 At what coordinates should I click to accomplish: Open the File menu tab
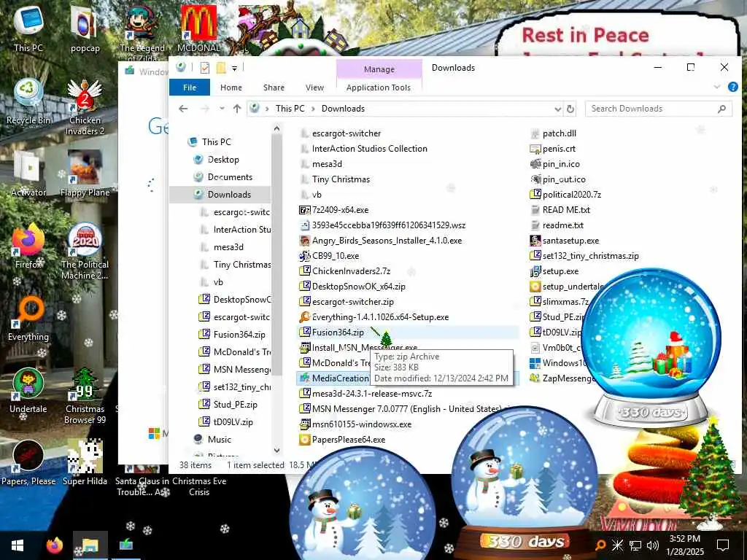click(190, 87)
